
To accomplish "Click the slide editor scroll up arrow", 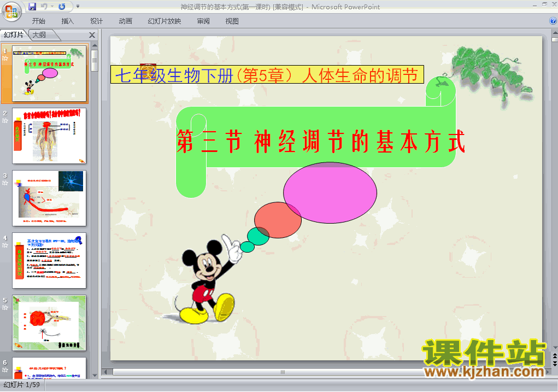I will click(x=555, y=32).
